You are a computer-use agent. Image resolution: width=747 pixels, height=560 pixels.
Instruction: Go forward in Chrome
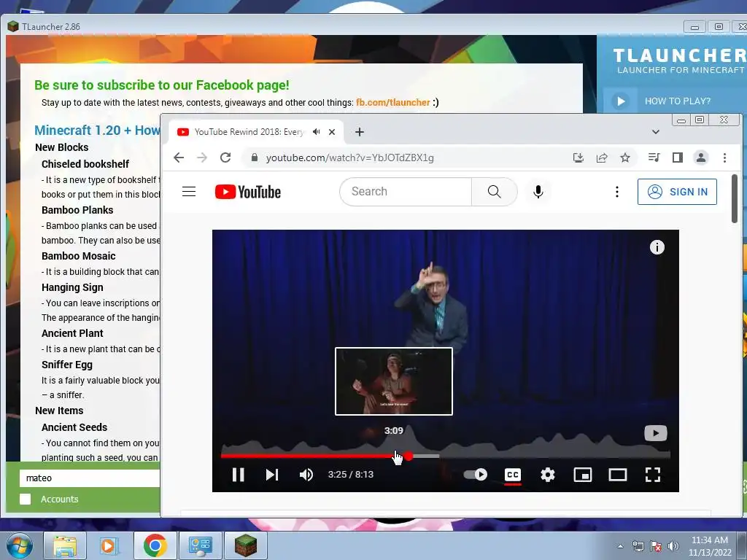202,157
